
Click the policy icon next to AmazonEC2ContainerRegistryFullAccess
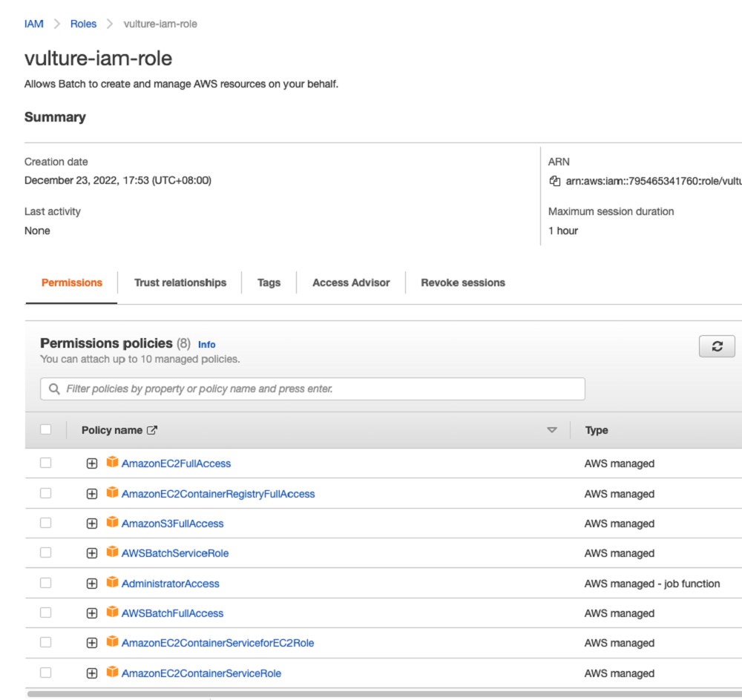112,492
